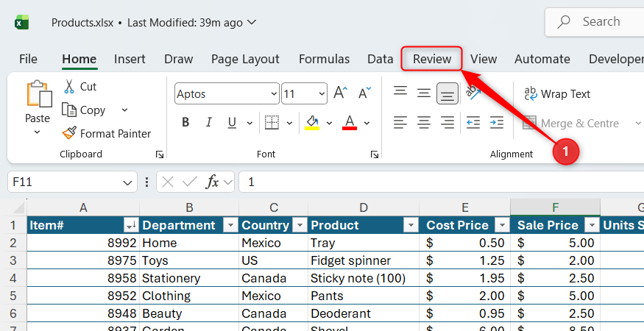Align text to the right
Viewport: 644px width, 331px height.
(447, 122)
